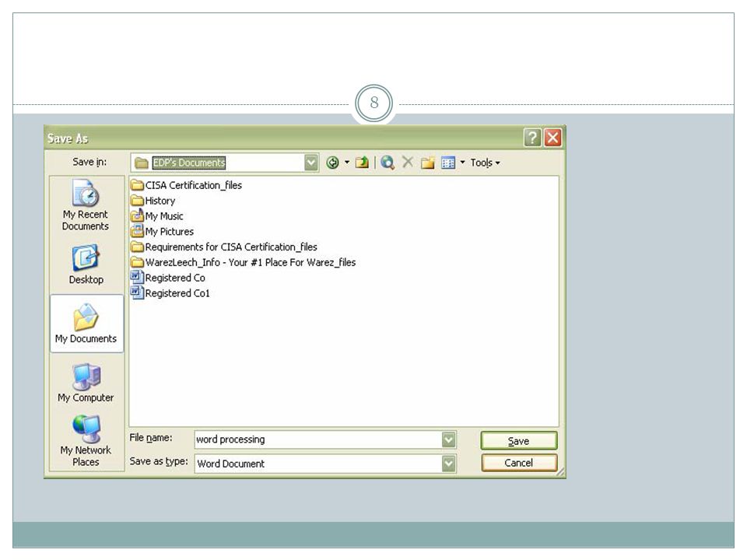The image size is (747, 560).
Task: Select the Registered Co document
Action: 168,278
